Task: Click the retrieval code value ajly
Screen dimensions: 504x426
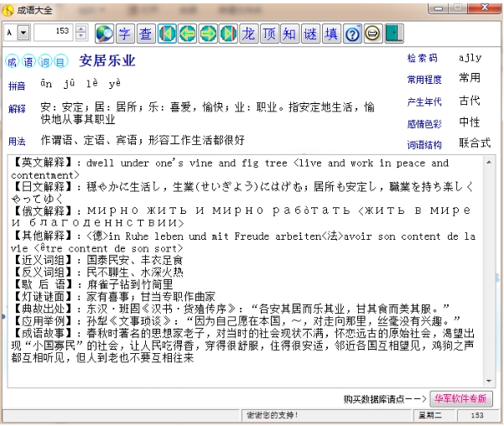Action: tap(470, 58)
